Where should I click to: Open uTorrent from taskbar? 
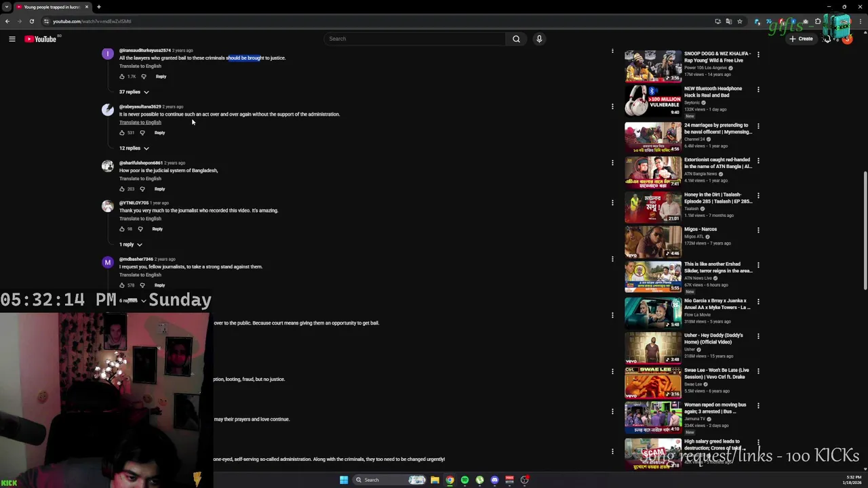479,480
